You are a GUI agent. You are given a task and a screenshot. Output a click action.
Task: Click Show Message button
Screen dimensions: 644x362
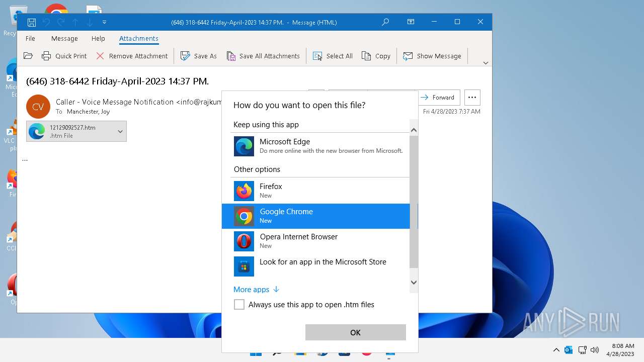[432, 56]
